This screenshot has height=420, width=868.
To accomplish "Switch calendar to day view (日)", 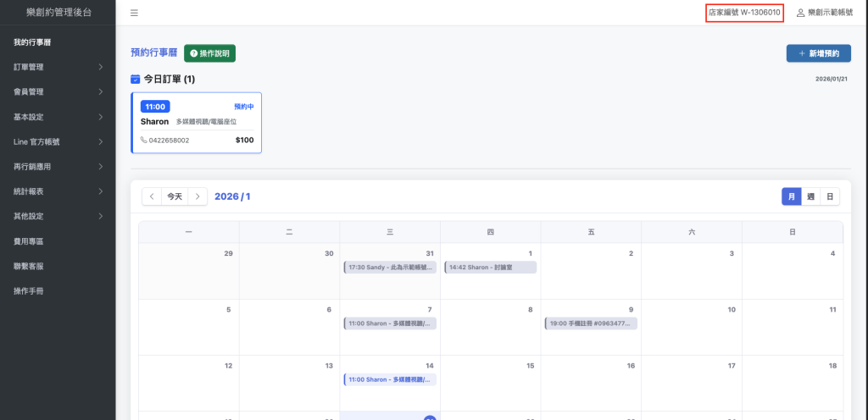I will click(830, 196).
